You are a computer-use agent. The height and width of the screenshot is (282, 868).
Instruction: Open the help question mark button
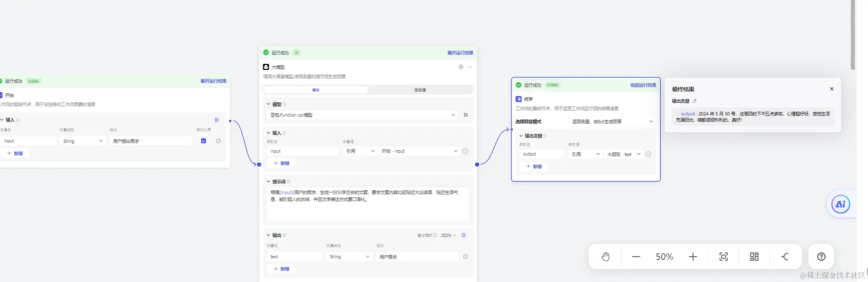[x=821, y=257]
